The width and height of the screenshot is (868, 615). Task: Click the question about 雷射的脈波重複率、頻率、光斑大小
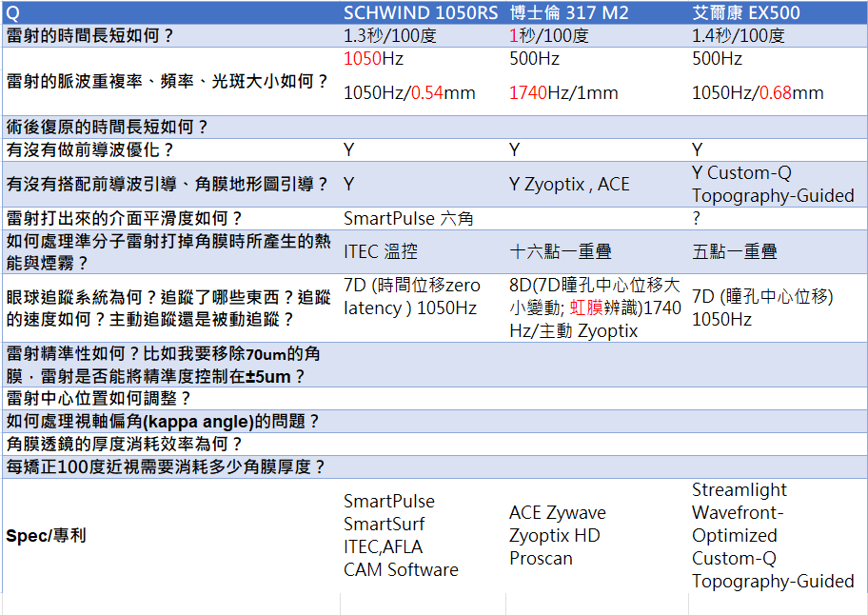pos(168,81)
